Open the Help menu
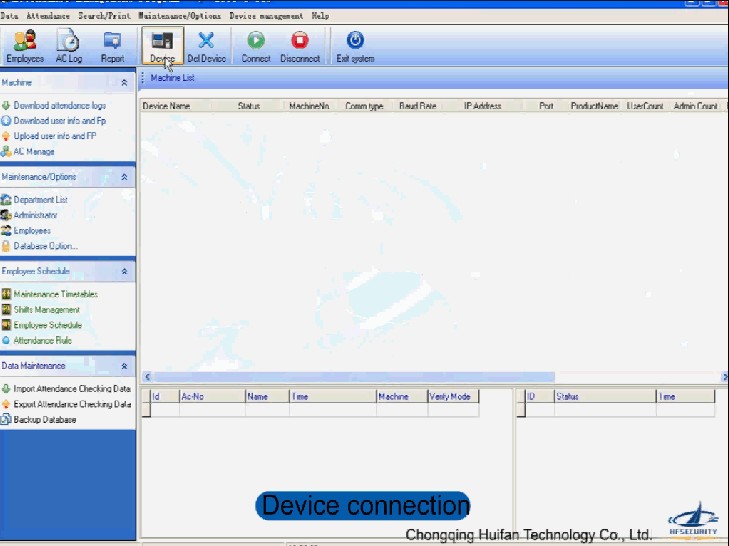This screenshot has height=546, width=729. (320, 16)
